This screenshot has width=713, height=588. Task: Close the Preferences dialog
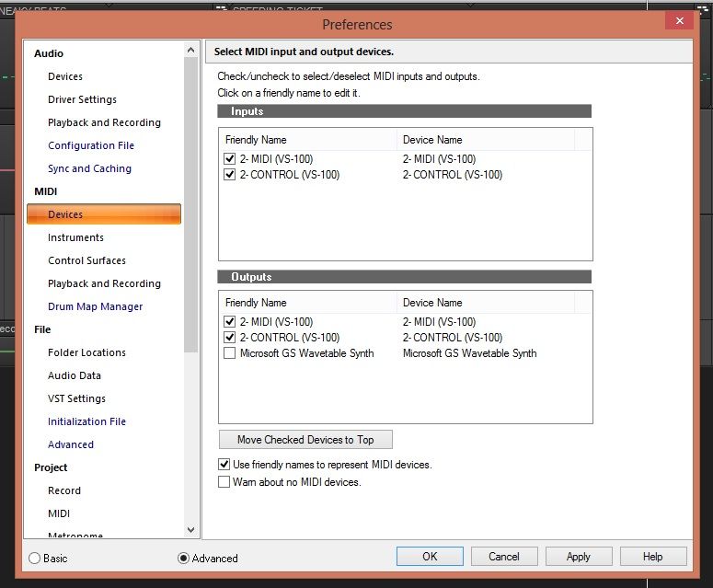679,21
